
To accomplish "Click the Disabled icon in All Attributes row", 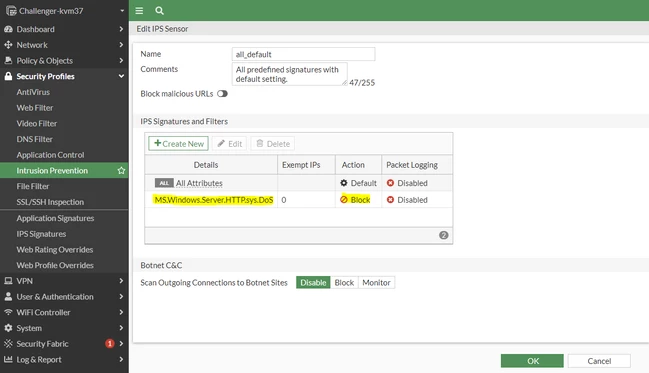I will (390, 183).
